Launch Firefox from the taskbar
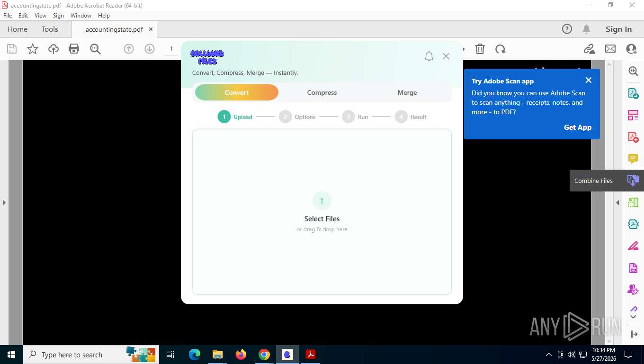 241,355
